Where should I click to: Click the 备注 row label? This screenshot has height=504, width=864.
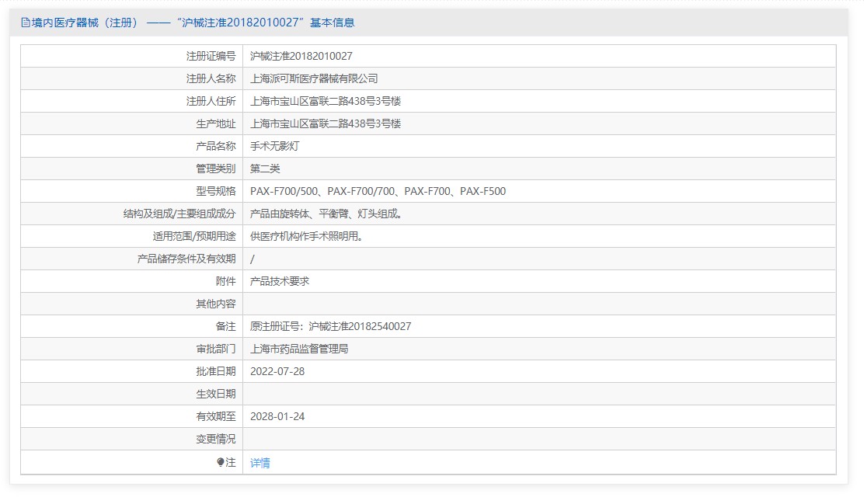tap(226, 327)
